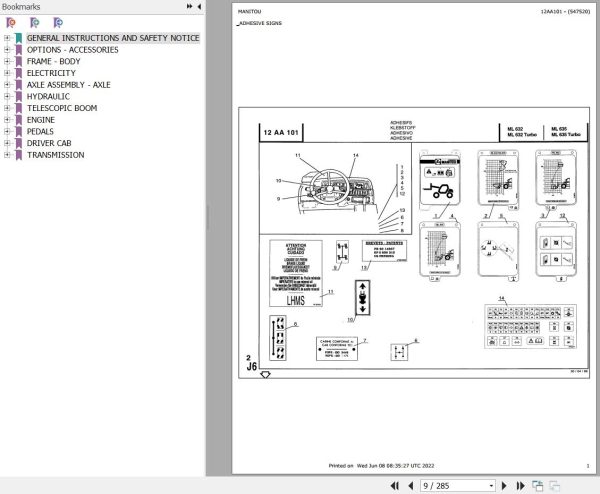Click the TRANSMISSION bookmark ribbon icon

pyautogui.click(x=18, y=155)
